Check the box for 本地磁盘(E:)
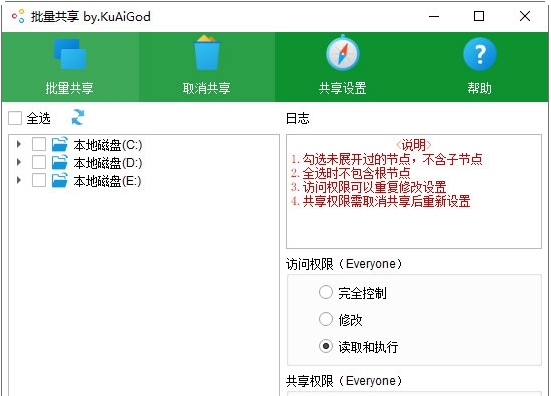Image resolution: width=551 pixels, height=396 pixels. click(39, 181)
